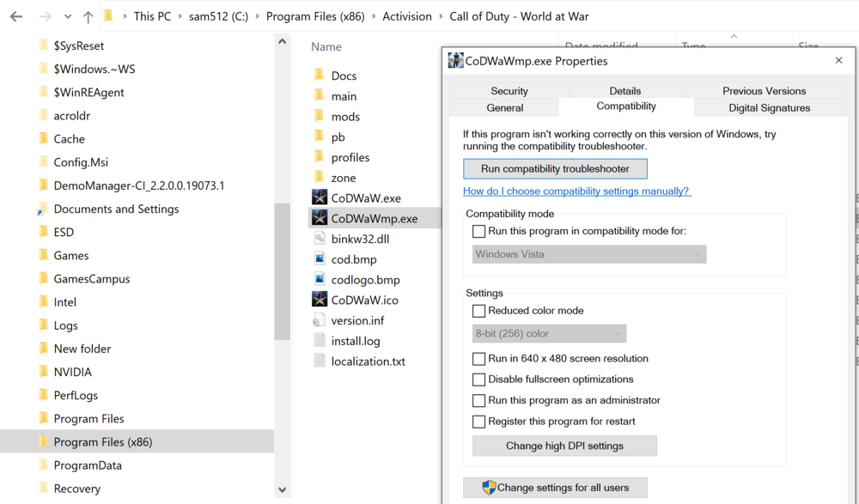859x504 pixels.
Task: Click the version.inf file icon
Action: 320,320
